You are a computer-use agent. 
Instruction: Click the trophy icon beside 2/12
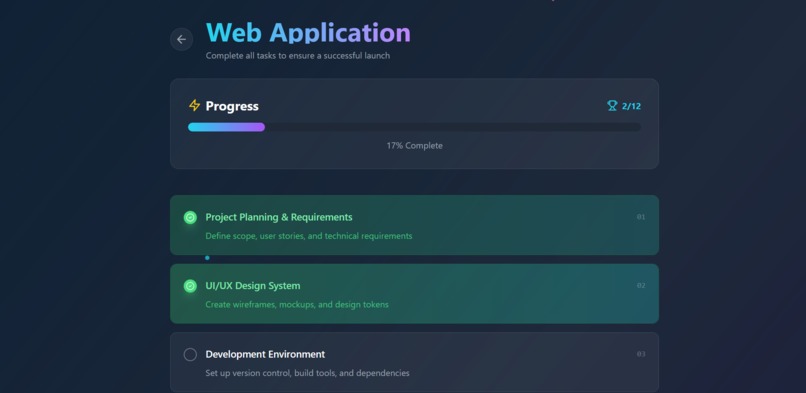(612, 106)
